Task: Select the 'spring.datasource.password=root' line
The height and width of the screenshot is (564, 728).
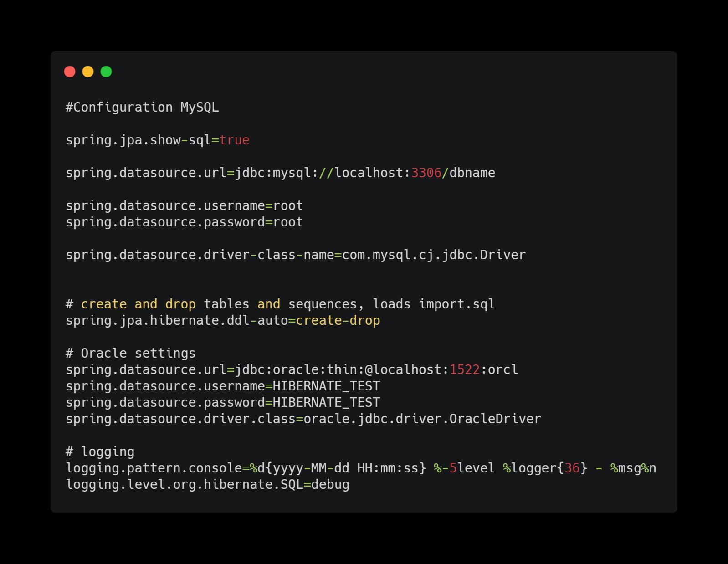Action: click(x=185, y=222)
